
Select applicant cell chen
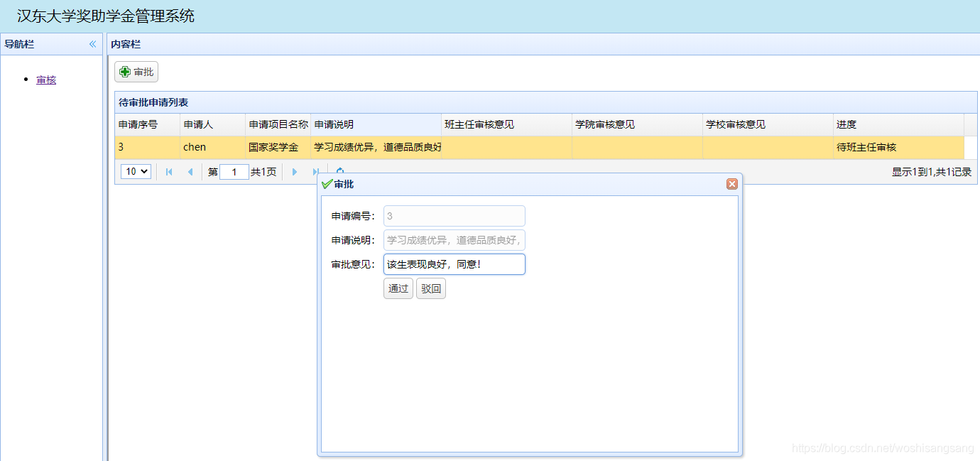pyautogui.click(x=212, y=147)
